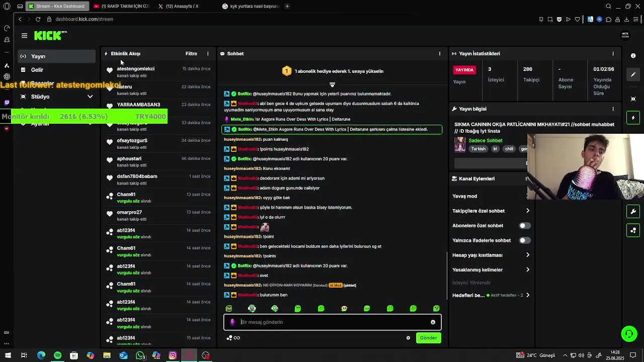Image resolution: width=644 pixels, height=362 pixels.
Task: Open Sohbet panel three-dot menu
Action: tap(440, 54)
